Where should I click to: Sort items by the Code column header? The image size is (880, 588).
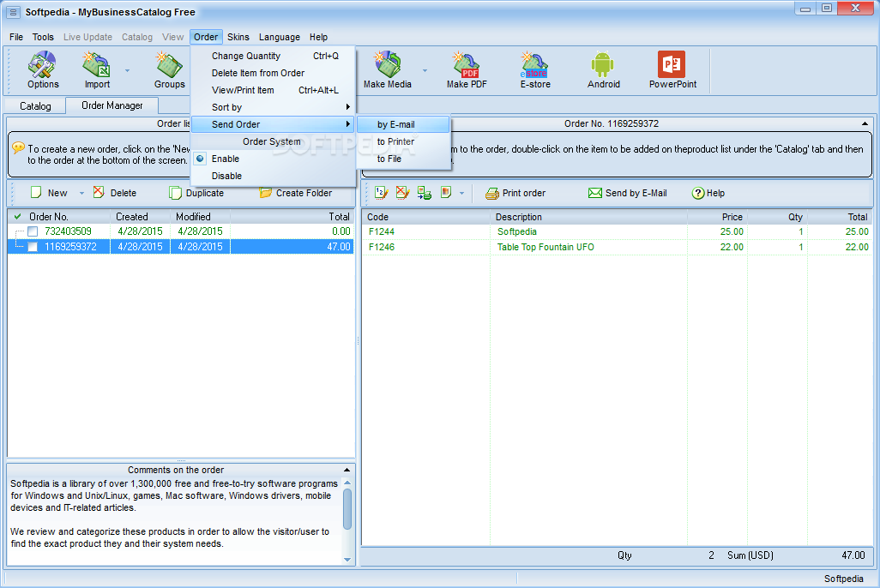426,217
